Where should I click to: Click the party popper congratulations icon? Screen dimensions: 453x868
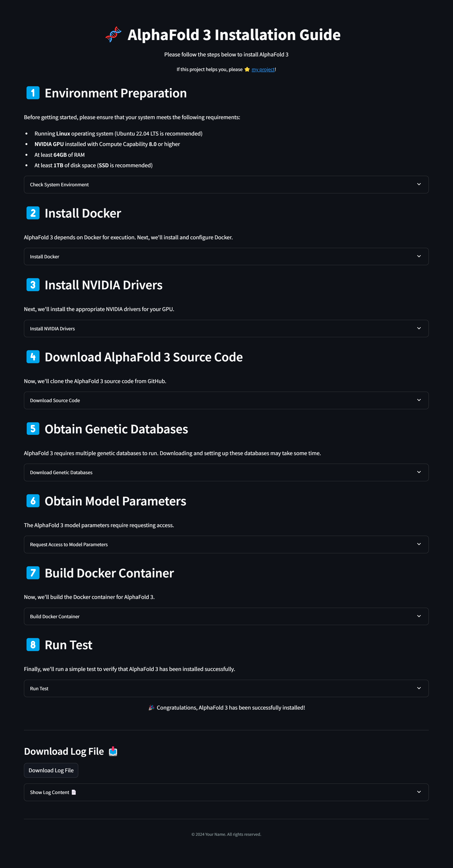tap(152, 708)
